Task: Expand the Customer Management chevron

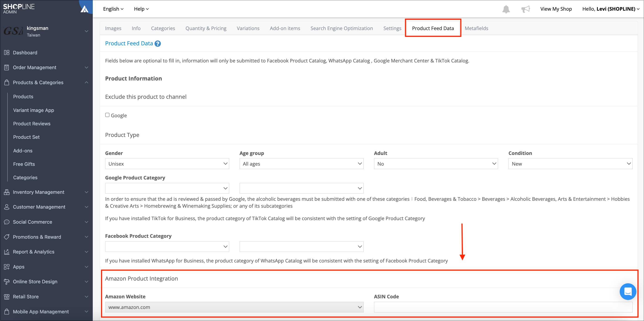Action: [x=87, y=207]
